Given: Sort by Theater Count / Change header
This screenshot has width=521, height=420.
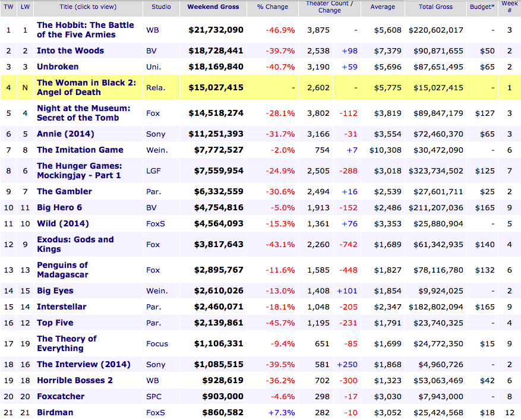Looking at the screenshot, I should [x=330, y=7].
